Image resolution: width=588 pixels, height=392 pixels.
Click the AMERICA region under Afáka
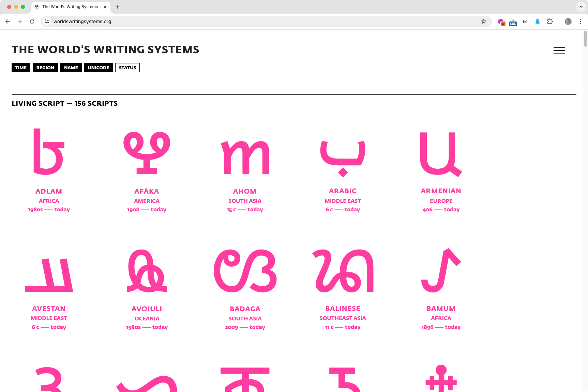coord(147,201)
